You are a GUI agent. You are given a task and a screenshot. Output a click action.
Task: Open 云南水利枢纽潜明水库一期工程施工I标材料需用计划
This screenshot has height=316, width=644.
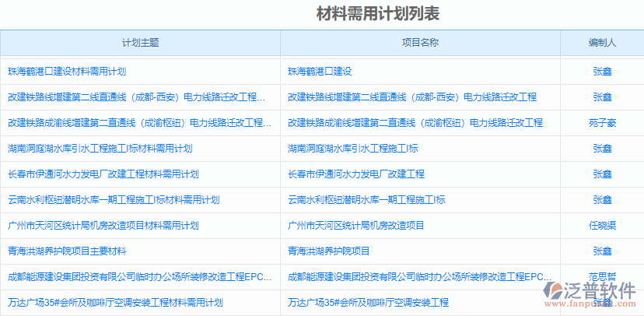[114, 200]
